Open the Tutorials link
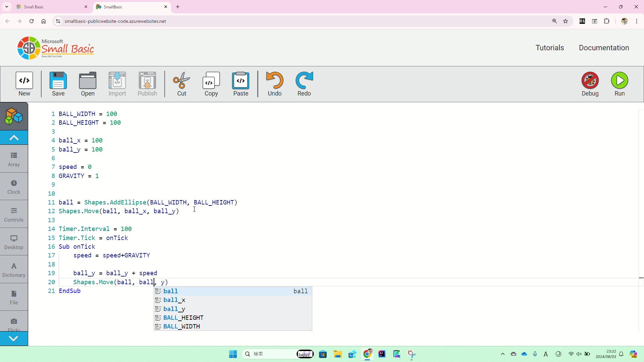The width and height of the screenshot is (644, 362). point(549,48)
